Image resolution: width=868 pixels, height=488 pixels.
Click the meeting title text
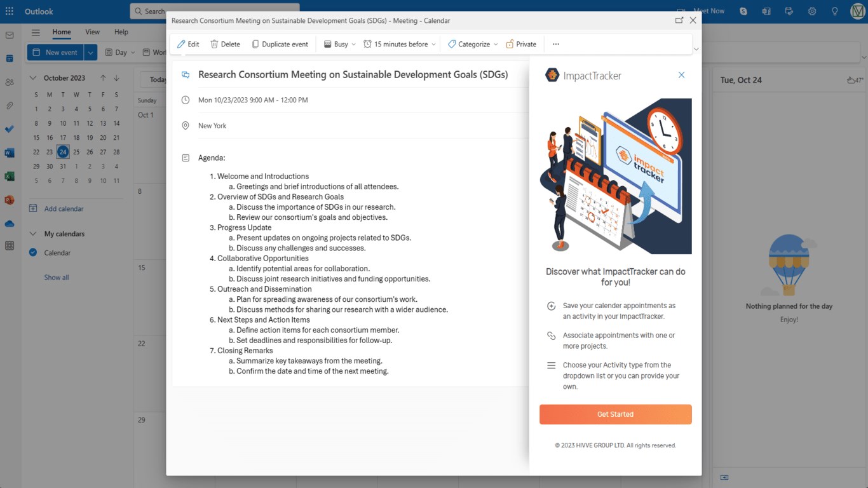coord(353,74)
